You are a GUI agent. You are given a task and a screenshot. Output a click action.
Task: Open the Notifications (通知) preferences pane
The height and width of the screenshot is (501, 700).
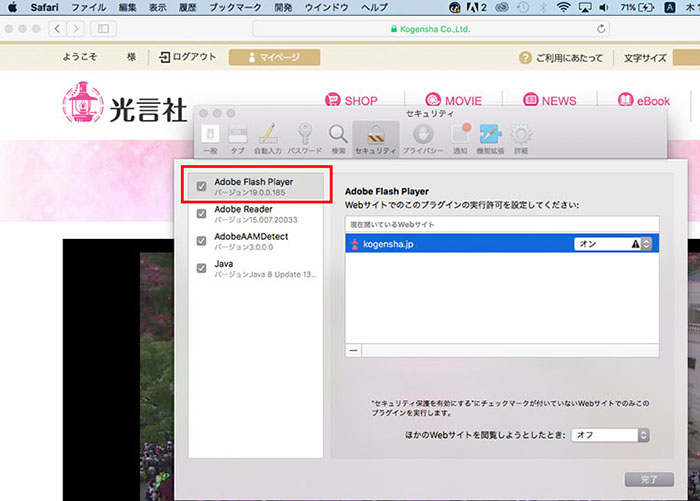(460, 139)
